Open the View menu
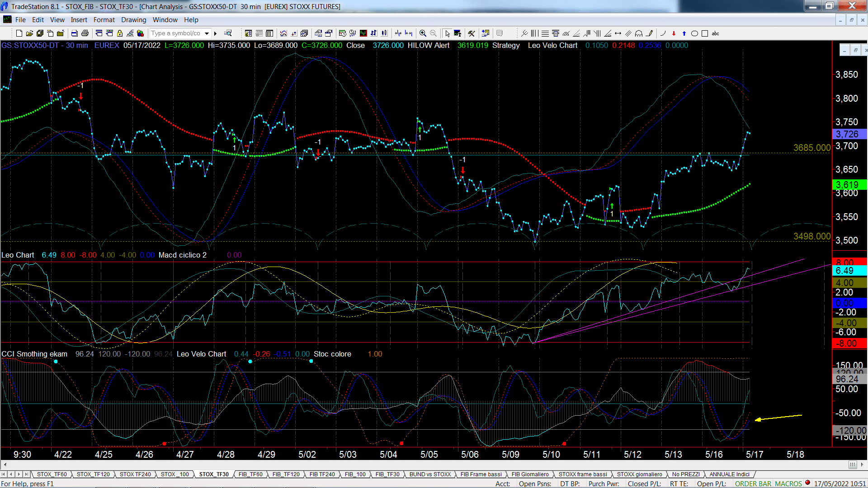The image size is (868, 488). 57,20
